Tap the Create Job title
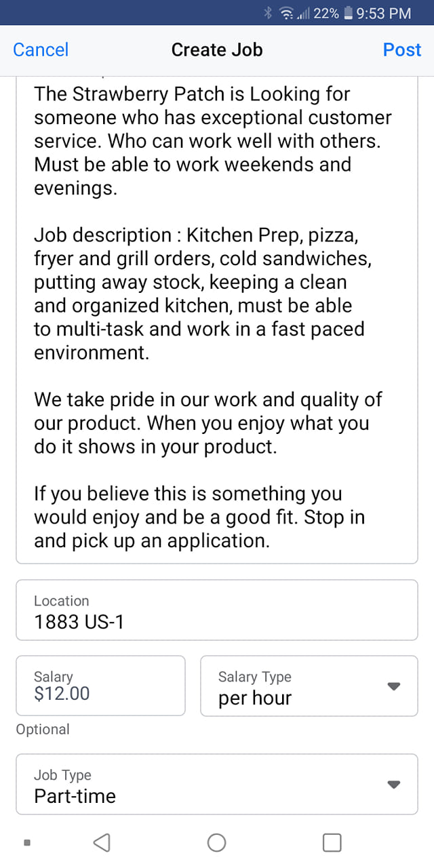 [x=217, y=50]
